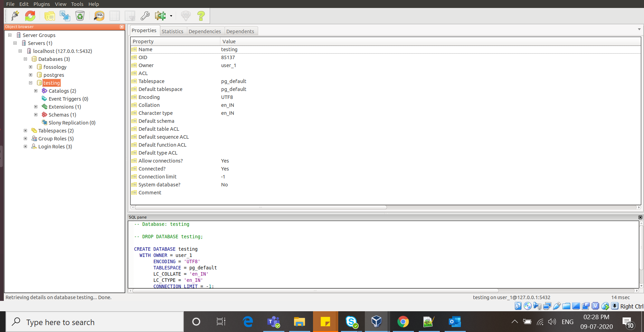
Task: Expand the Catalogs (2) tree node
Action: 36,91
